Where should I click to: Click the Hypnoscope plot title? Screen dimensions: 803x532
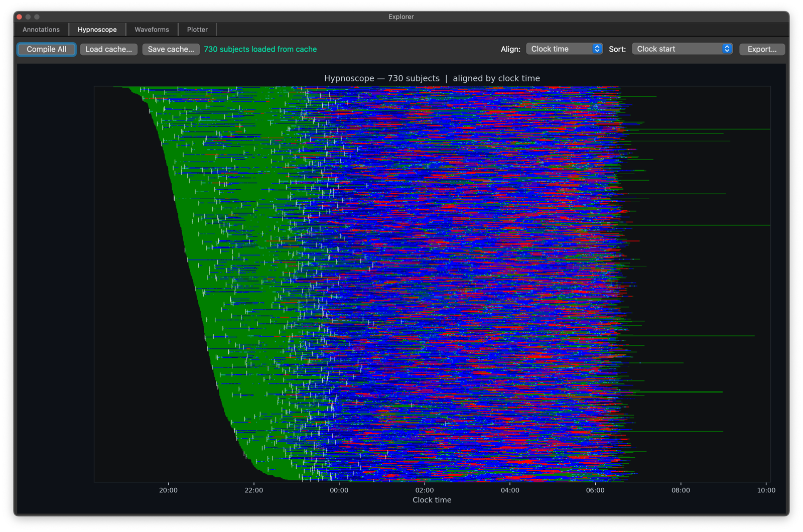pos(432,78)
